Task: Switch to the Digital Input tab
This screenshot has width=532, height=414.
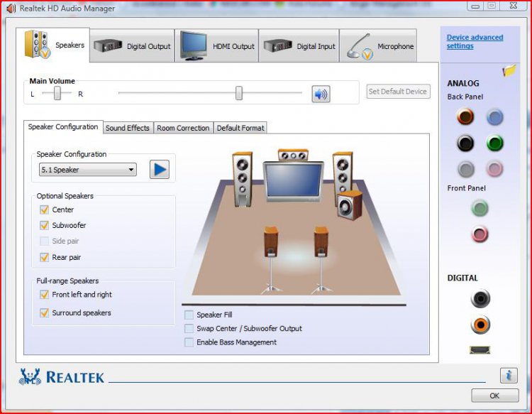Action: point(299,46)
